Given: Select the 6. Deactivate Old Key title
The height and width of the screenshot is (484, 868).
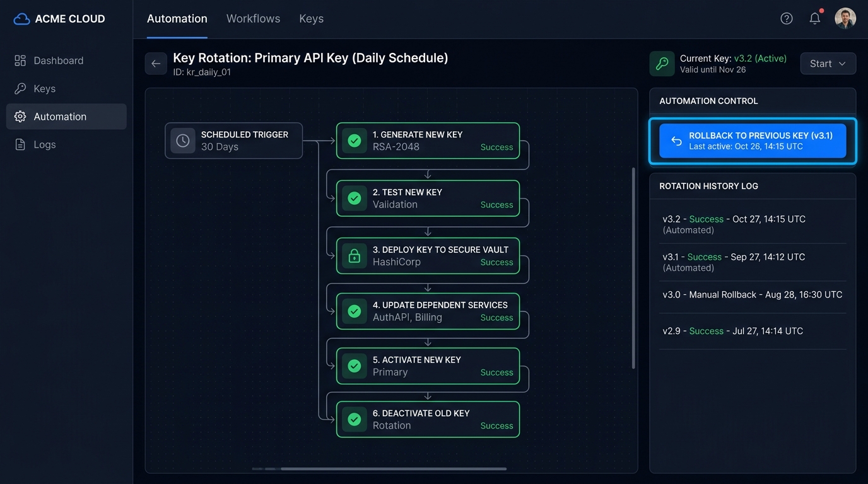Looking at the screenshot, I should [x=421, y=413].
